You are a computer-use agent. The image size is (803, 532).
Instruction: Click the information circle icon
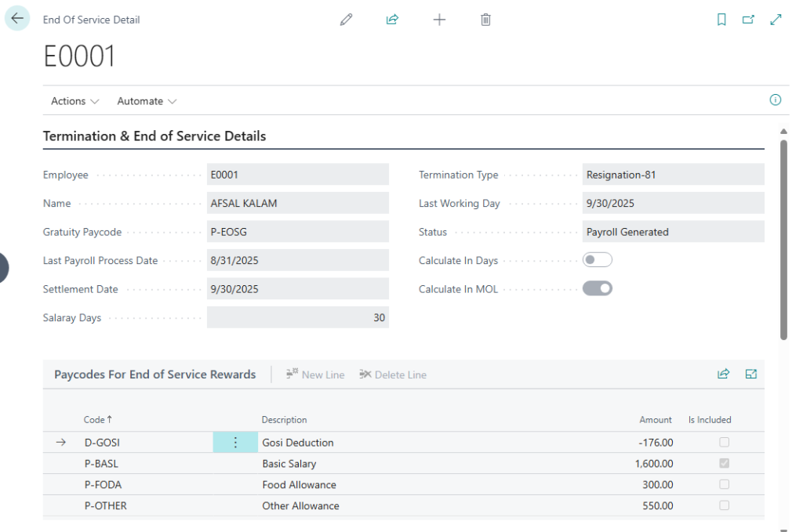(x=776, y=100)
